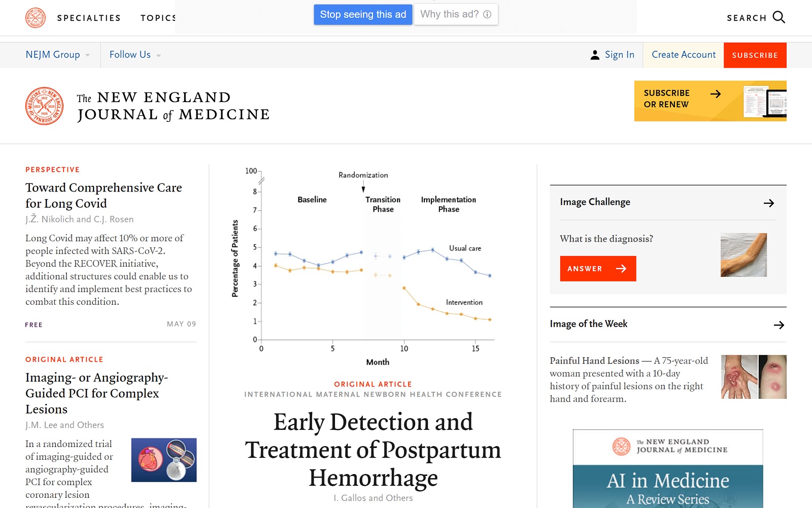Open the Topics menu
812x508 pixels.
158,18
